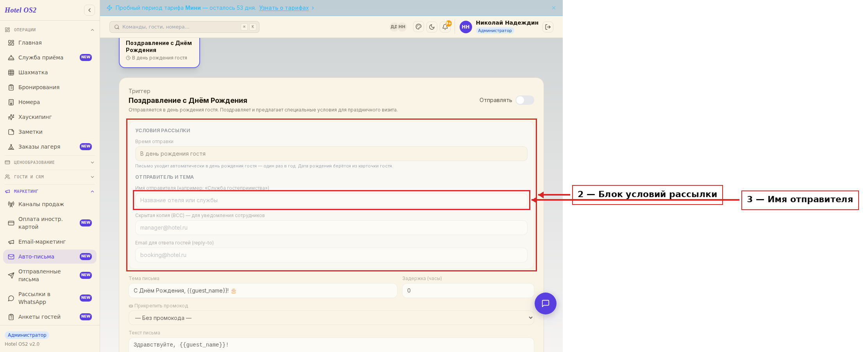Click the НН user avatar
Screen dimensions: 868x352
(465, 27)
